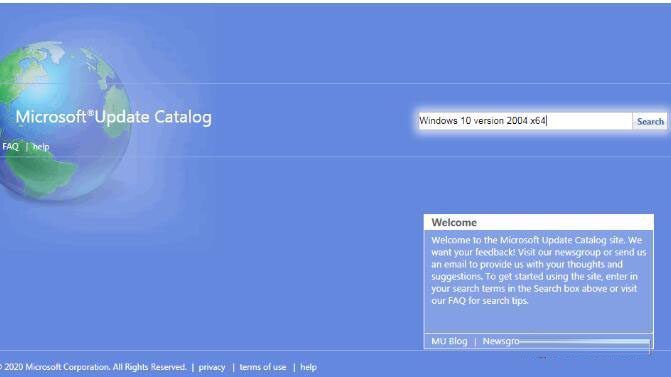Viewport: 671px width, 377px height.
Task: Open the FAQ link under the title
Action: tap(10, 147)
